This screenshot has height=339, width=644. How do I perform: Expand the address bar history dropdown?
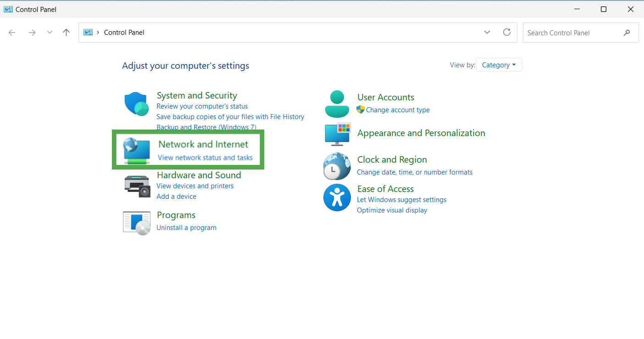tap(487, 32)
